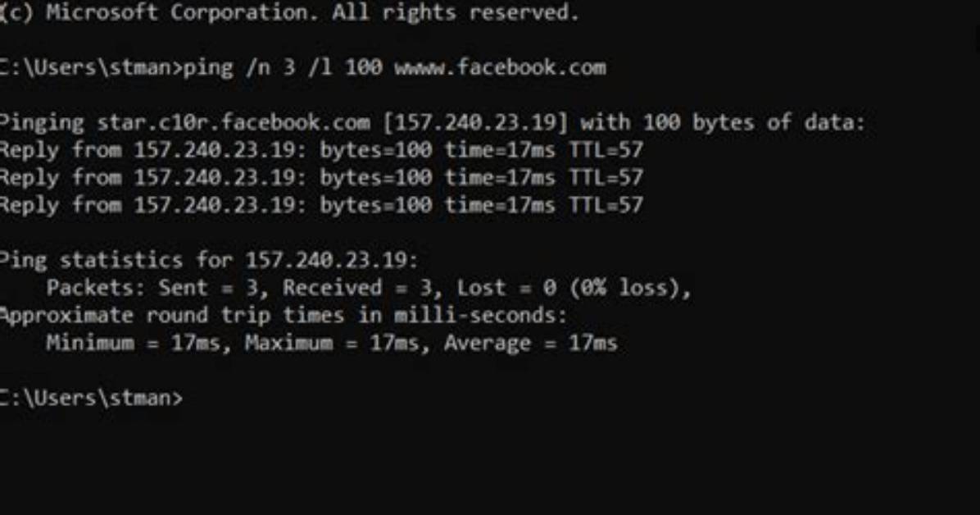Click the third Reply from line
980x515 pixels.
click(321, 205)
